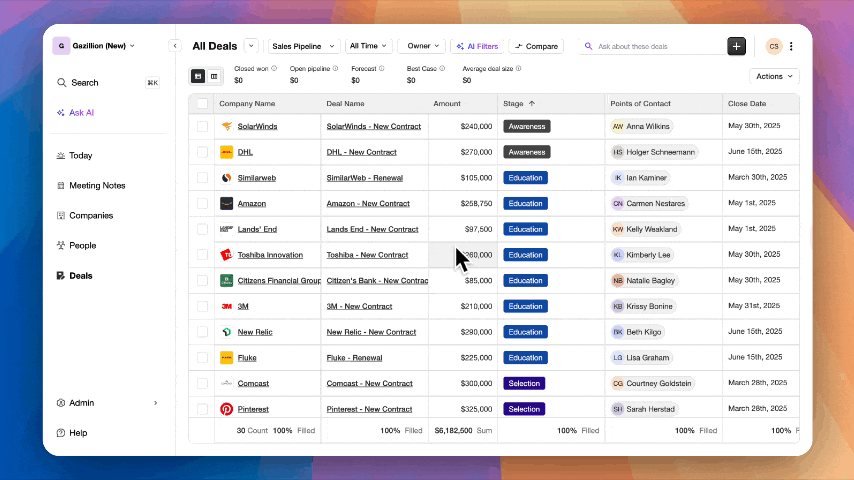The width and height of the screenshot is (854, 480).
Task: Click the Compare button
Action: [x=536, y=46]
